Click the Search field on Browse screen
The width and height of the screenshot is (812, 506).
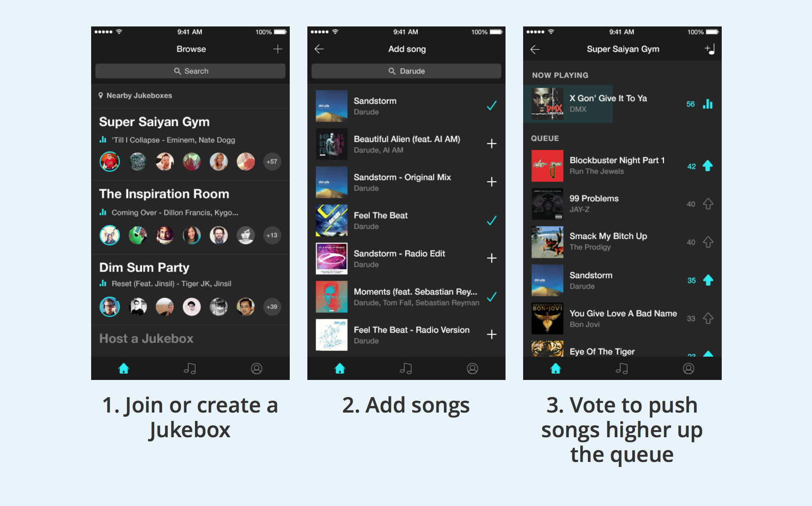(190, 71)
